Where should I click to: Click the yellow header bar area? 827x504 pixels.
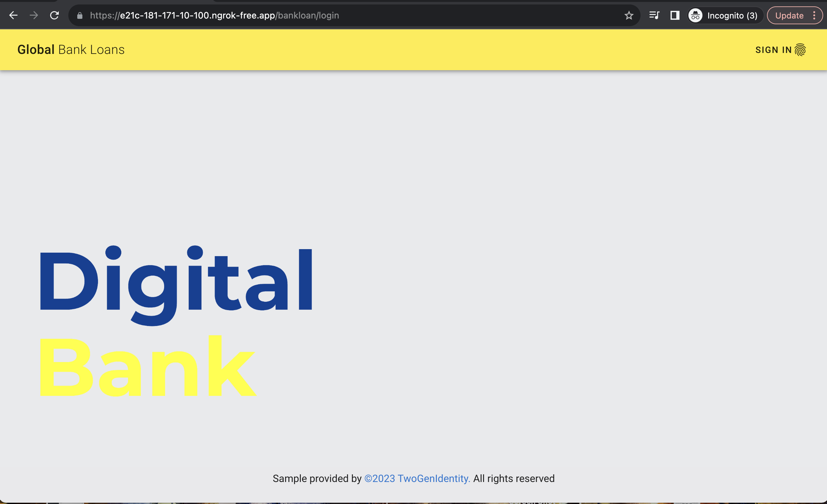(403, 50)
